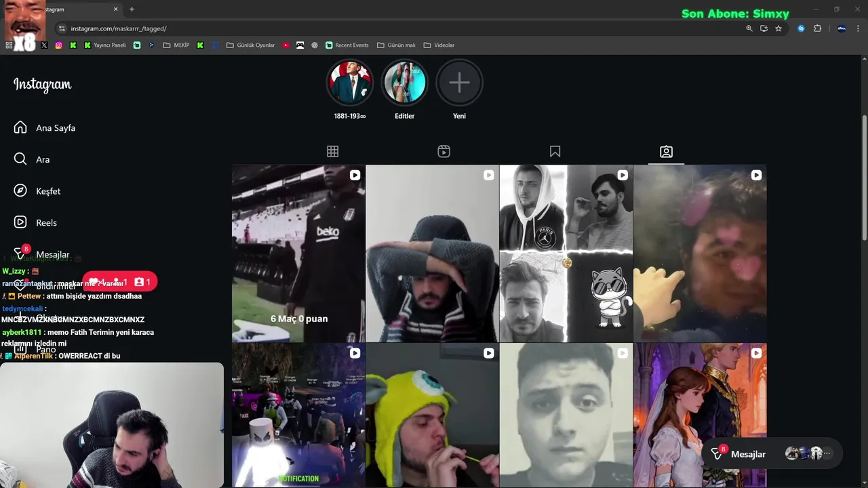Open the Instagram bookmark icon

[x=58, y=45]
